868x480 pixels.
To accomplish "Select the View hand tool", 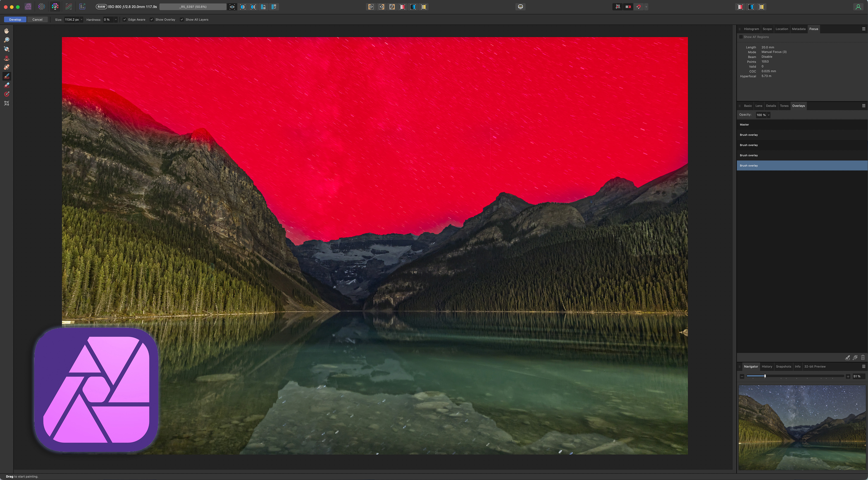I will (6, 31).
